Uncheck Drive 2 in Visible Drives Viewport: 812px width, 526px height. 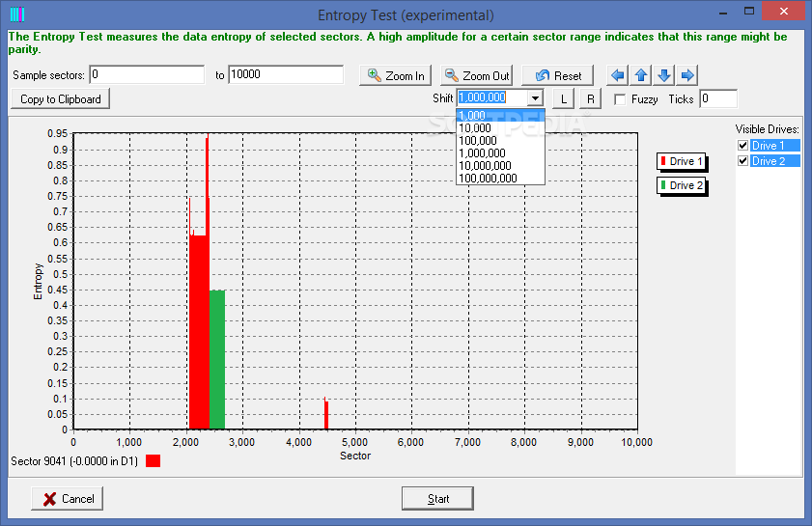click(742, 161)
